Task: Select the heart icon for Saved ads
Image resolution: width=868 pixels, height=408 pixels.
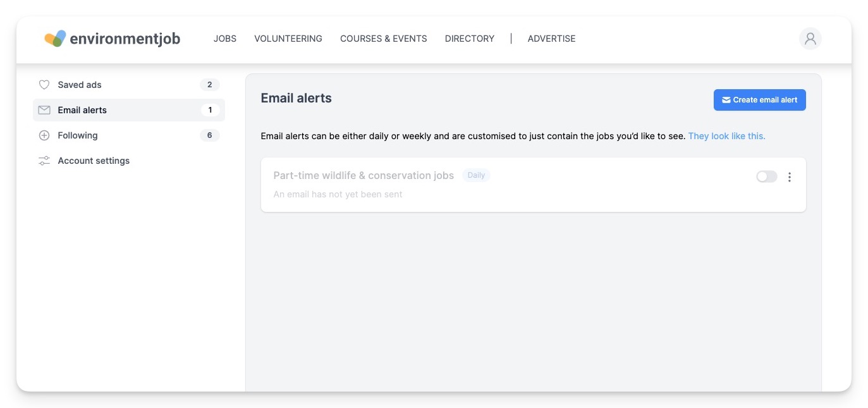Action: 44,85
